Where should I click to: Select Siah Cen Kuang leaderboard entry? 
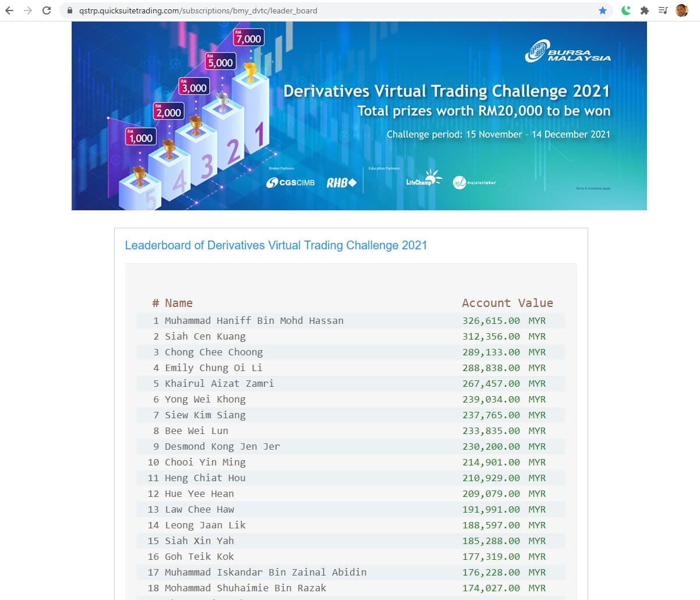click(x=205, y=336)
